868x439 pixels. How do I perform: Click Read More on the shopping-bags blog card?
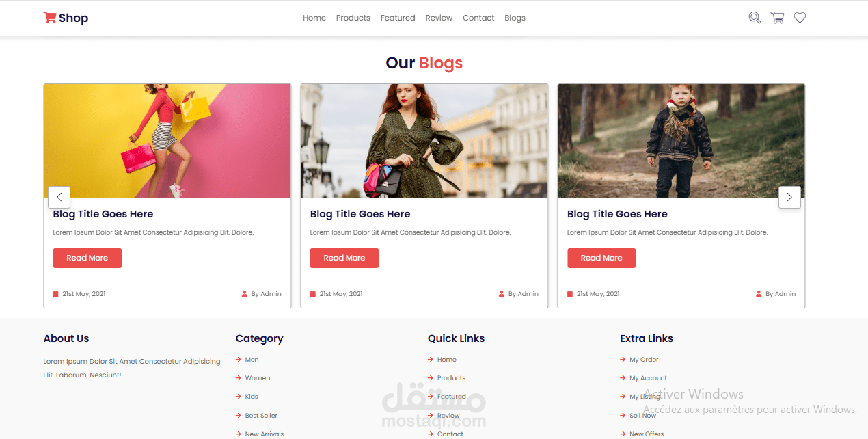87,258
